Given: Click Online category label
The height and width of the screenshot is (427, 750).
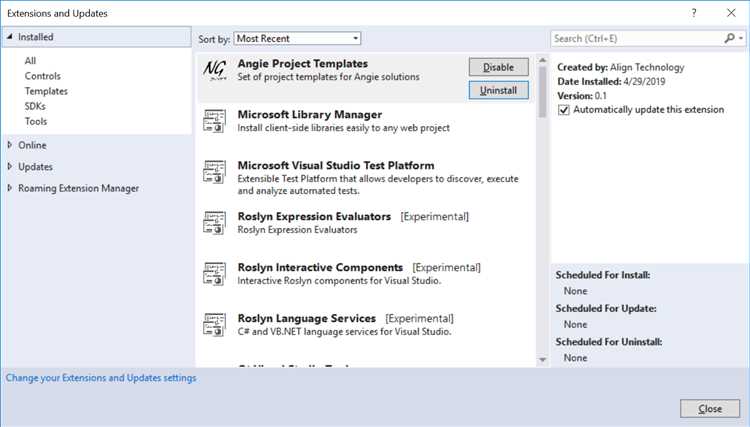Looking at the screenshot, I should (x=32, y=145).
